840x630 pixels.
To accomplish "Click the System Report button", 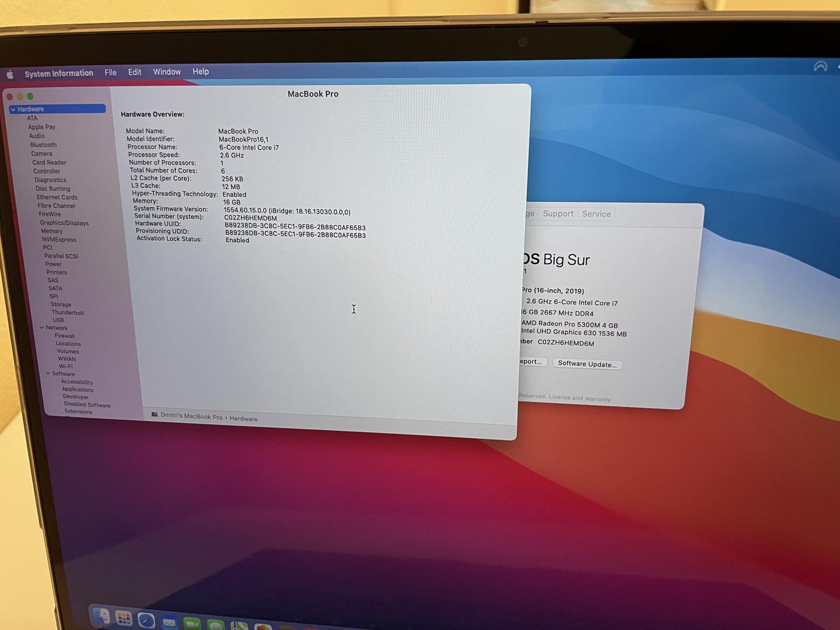I will (531, 362).
